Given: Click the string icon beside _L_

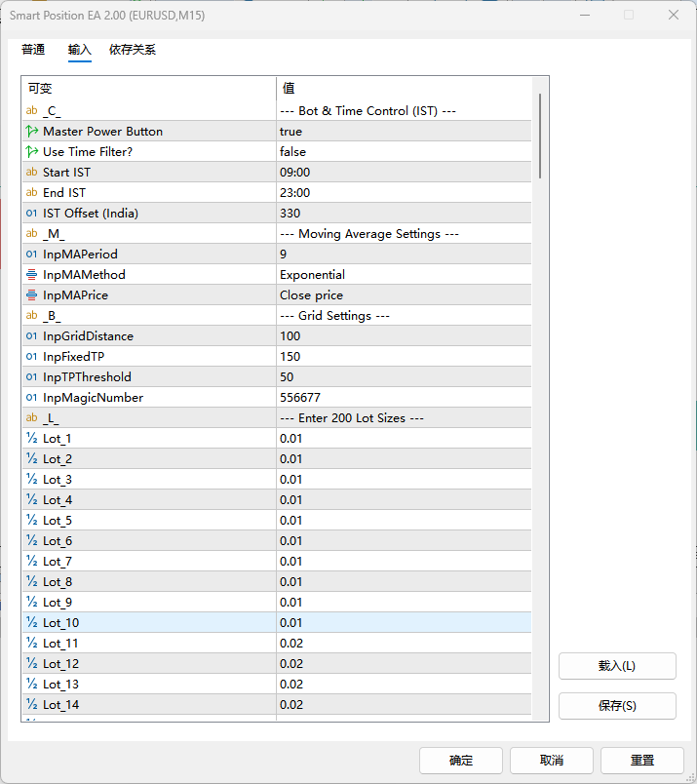Looking at the screenshot, I should tap(31, 418).
